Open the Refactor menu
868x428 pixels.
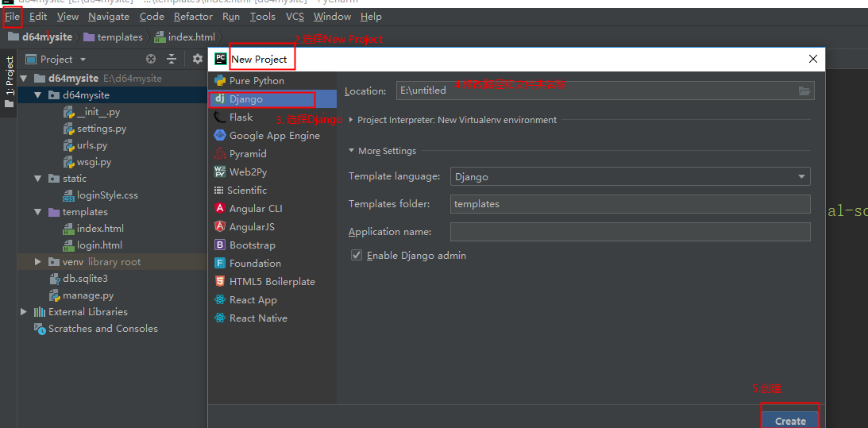pyautogui.click(x=193, y=17)
